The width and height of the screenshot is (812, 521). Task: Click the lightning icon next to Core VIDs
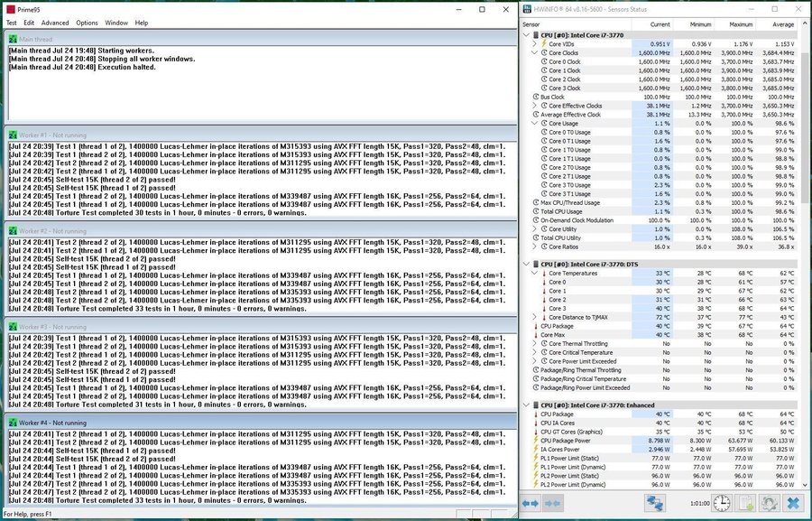click(544, 43)
